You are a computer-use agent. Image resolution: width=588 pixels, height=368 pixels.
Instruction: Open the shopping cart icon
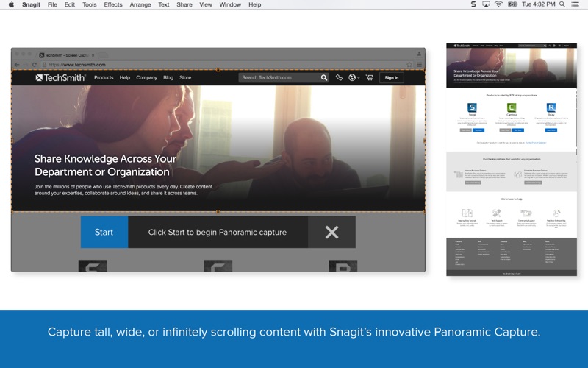[x=369, y=77]
